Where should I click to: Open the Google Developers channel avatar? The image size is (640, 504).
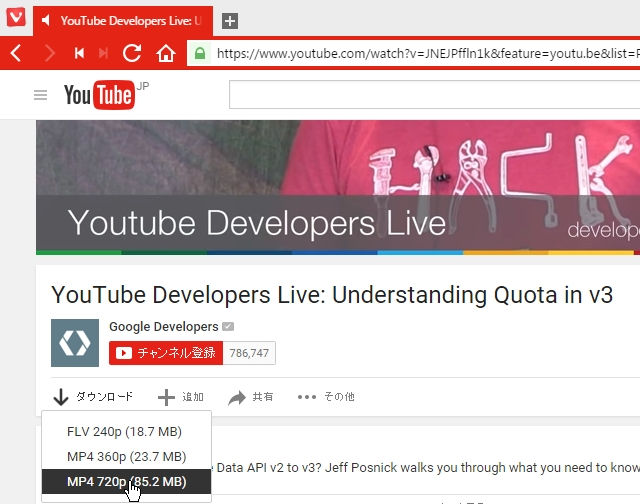pos(75,343)
